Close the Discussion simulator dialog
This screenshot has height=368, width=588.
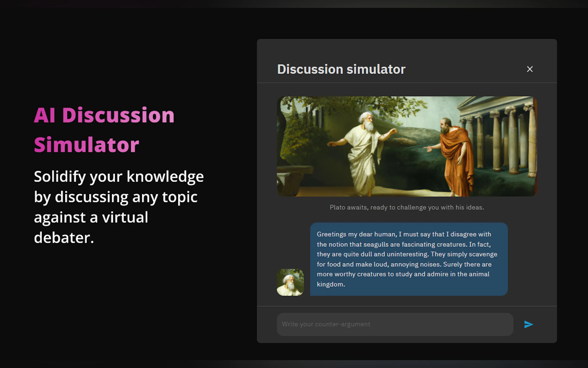pyautogui.click(x=530, y=69)
